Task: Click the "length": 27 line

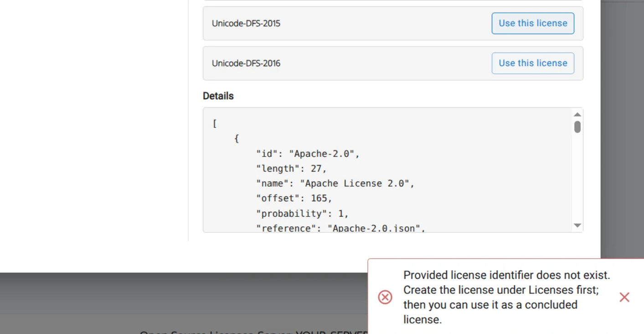Action: point(292,169)
